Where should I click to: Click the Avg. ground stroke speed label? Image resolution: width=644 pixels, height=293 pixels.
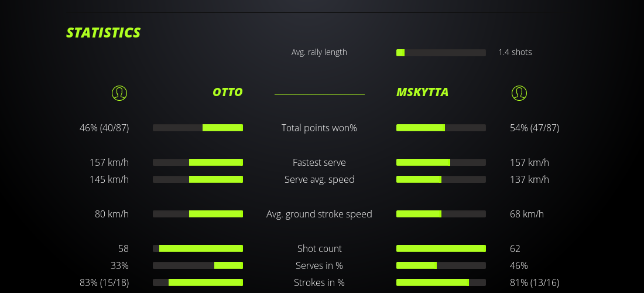[x=319, y=214]
